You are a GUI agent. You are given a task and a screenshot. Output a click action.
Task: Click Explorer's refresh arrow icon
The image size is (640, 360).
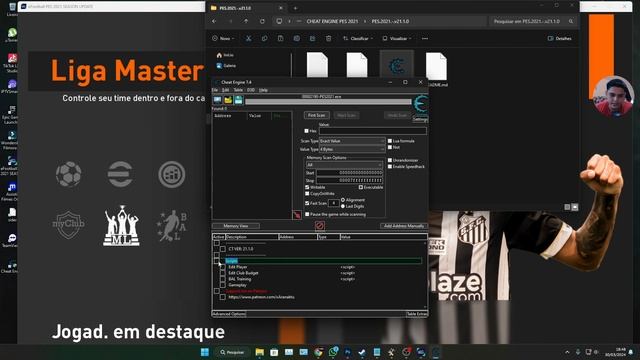(x=262, y=21)
